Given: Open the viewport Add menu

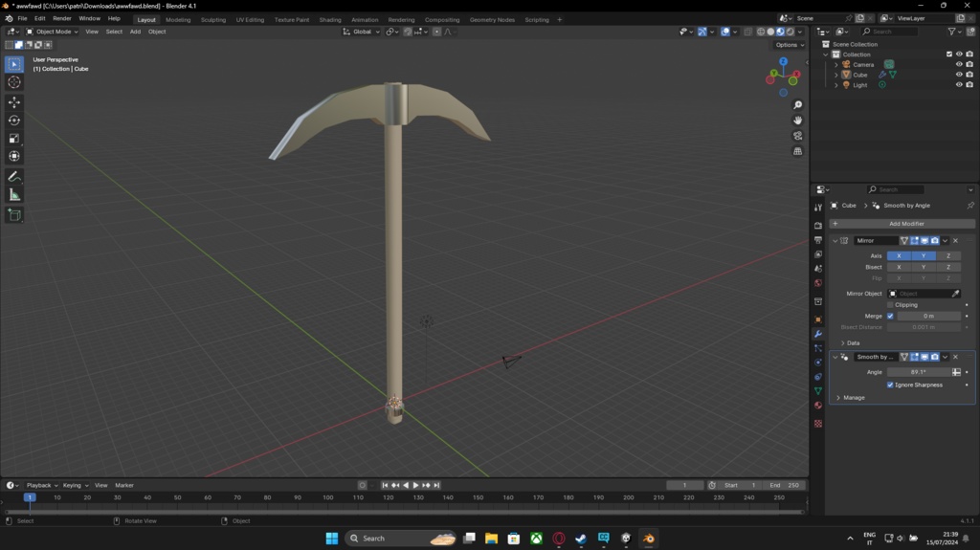Looking at the screenshot, I should pos(135,32).
